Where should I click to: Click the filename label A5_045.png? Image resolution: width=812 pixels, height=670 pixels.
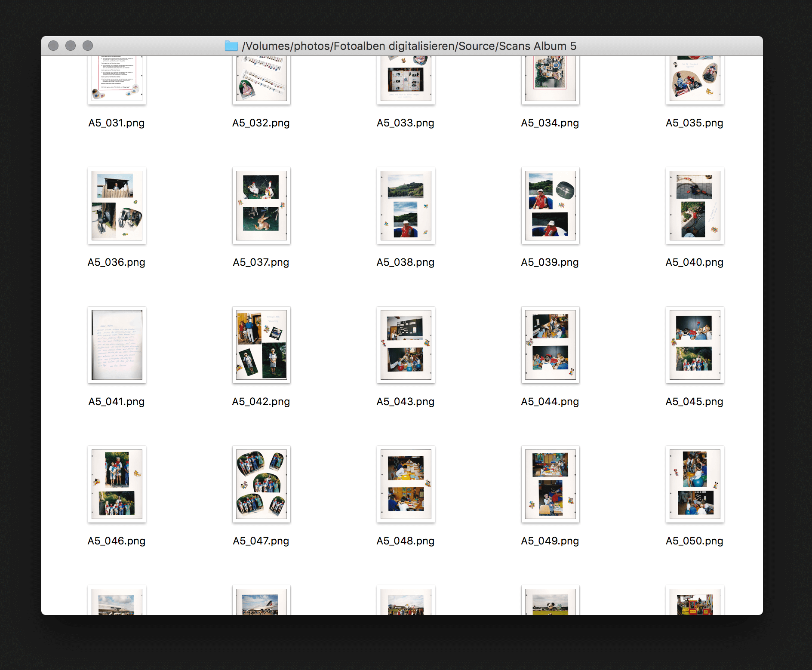point(694,401)
